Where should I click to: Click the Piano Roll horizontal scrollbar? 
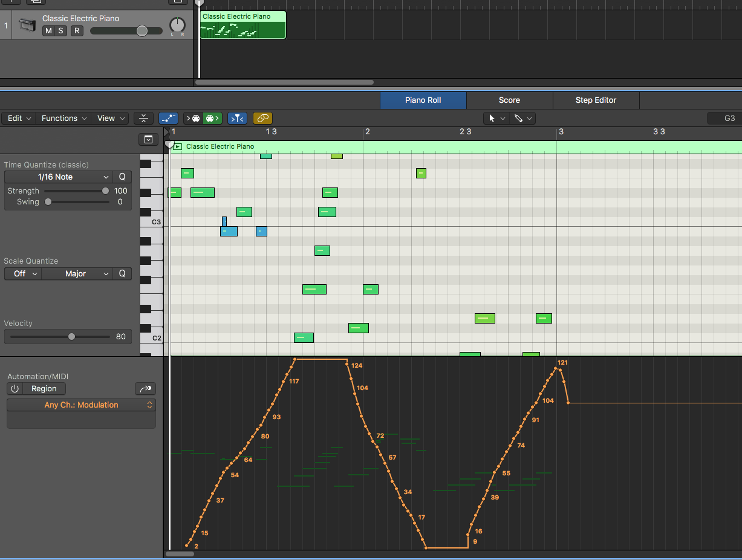click(180, 553)
